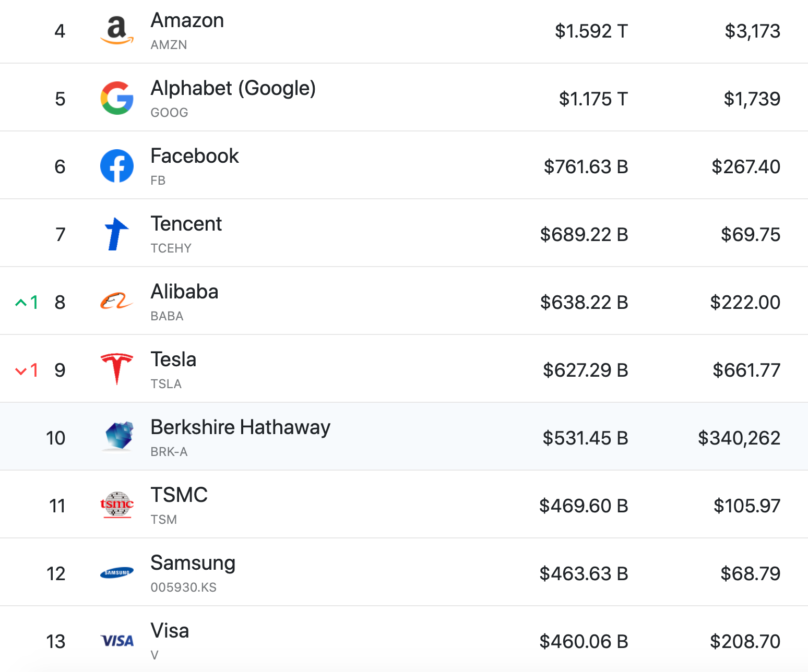808x672 pixels.
Task: Click the Amazon logo icon
Action: [x=117, y=30]
